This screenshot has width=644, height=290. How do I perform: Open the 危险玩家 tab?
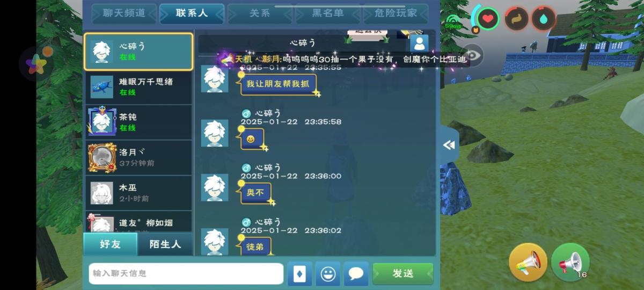(x=396, y=13)
